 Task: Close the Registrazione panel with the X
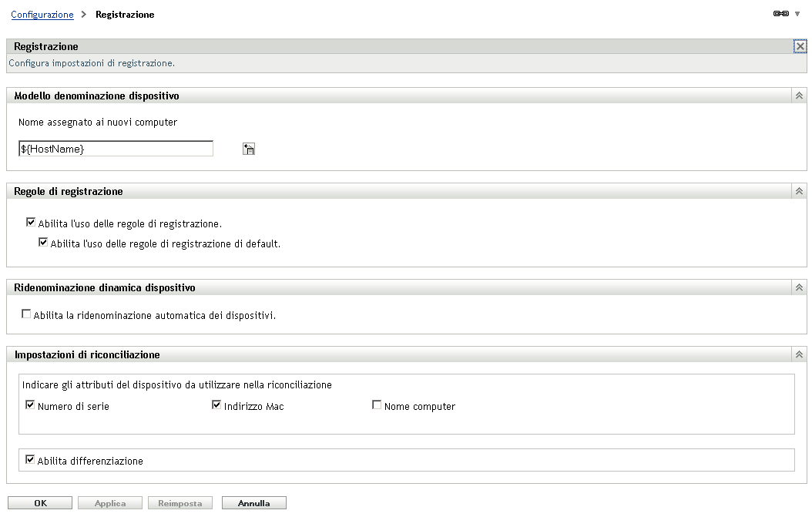point(800,45)
